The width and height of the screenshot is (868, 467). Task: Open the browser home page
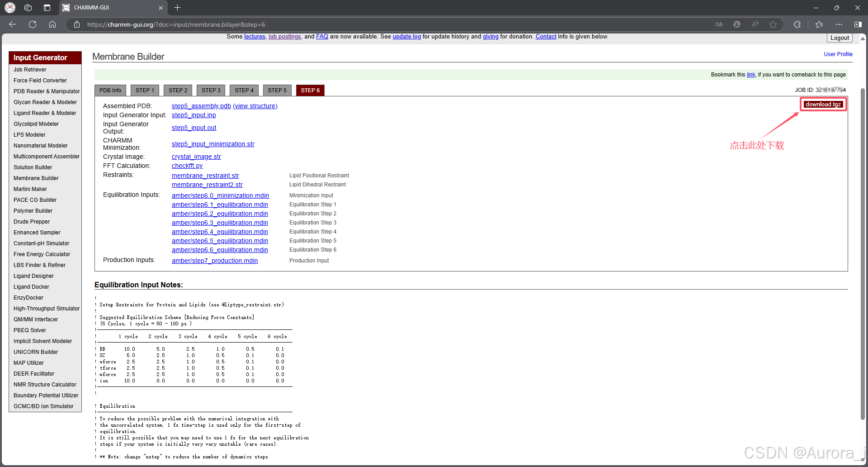tap(52, 24)
